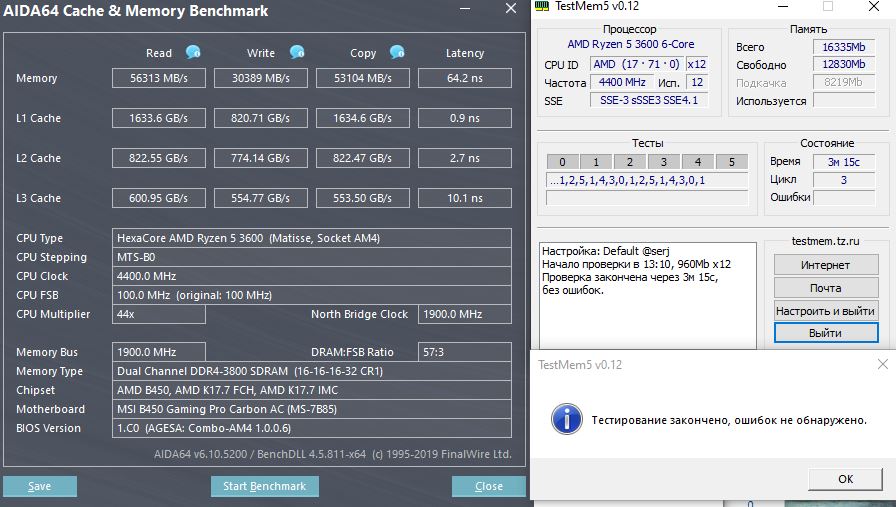This screenshot has width=896, height=507.
Task: Click the Время value 3м 15с
Action: click(844, 162)
